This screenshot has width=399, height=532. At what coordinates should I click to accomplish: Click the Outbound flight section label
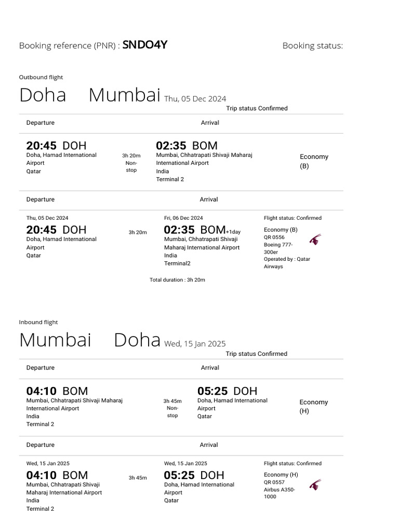pyautogui.click(x=41, y=77)
